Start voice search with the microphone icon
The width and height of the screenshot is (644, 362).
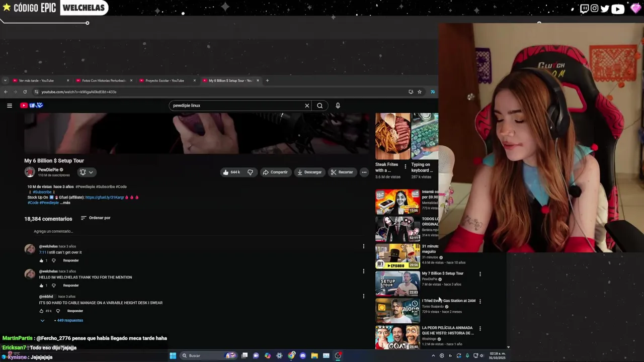coord(338,106)
